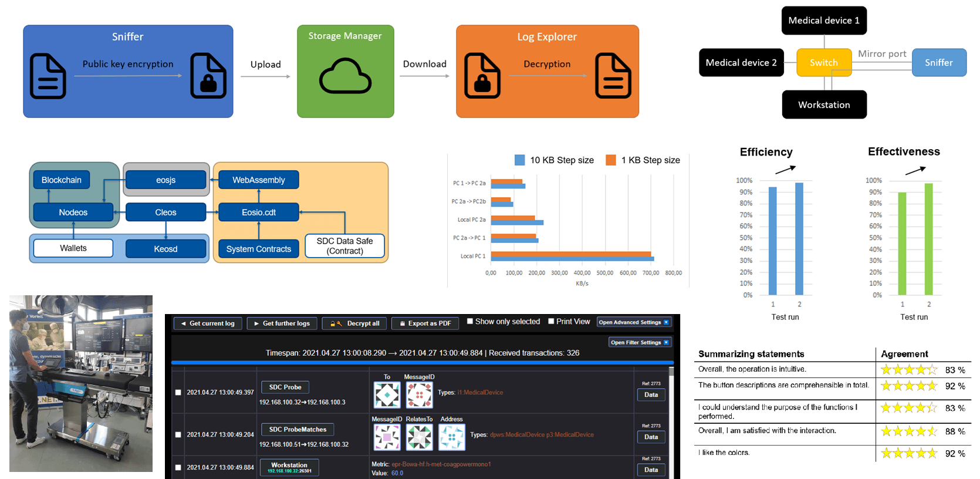The height and width of the screenshot is (479, 980).
Task: Click the Export as PDF button
Action: (425, 323)
